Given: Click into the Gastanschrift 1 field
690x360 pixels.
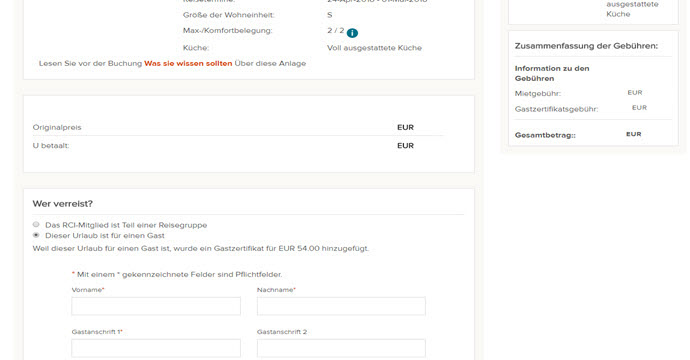Looking at the screenshot, I should click(156, 348).
